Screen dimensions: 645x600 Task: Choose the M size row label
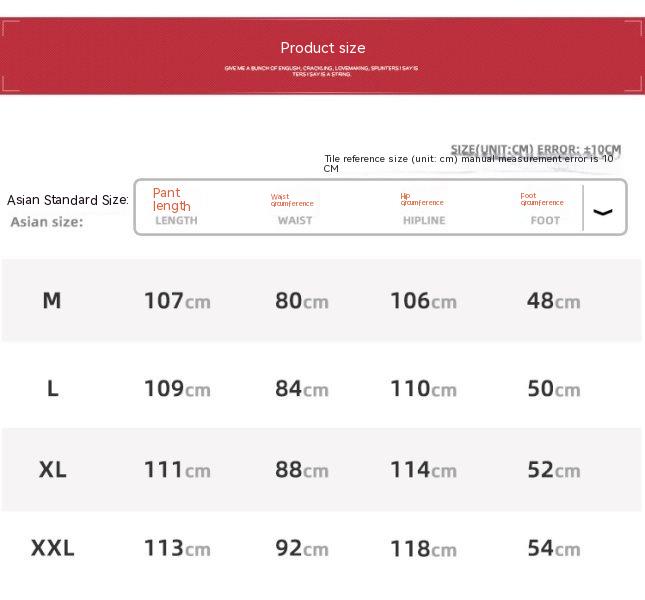coord(52,300)
